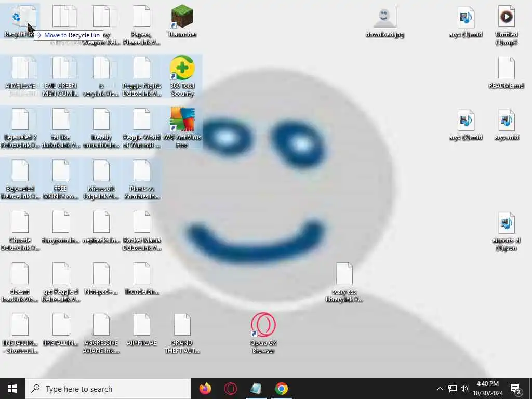The height and width of the screenshot is (399, 532).
Task: Open the network status tray icon
Action: (453, 389)
